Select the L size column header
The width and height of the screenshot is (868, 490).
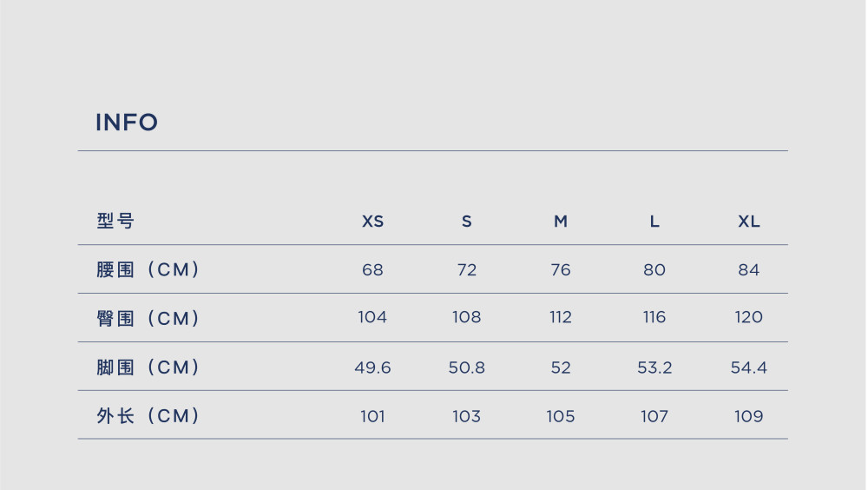(654, 222)
